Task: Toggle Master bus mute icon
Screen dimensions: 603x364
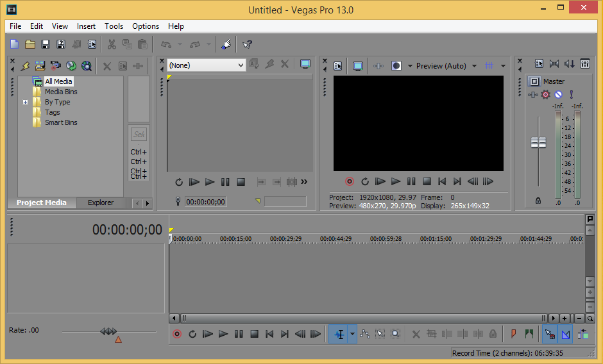Action: point(558,95)
